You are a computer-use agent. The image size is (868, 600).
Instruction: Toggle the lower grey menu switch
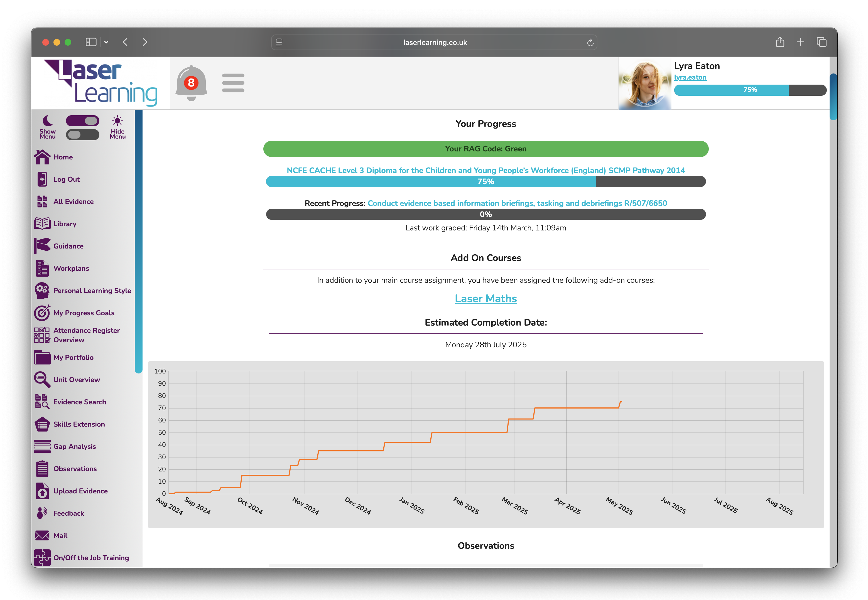pos(82,135)
